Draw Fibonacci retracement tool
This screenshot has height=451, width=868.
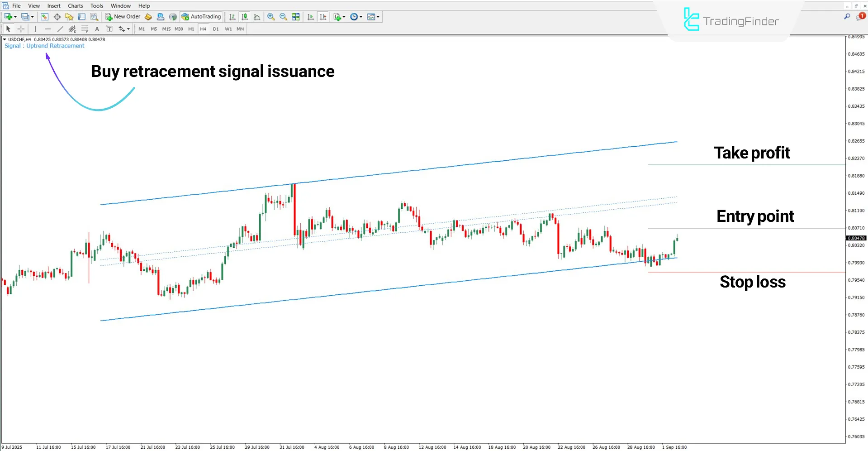[x=85, y=29]
